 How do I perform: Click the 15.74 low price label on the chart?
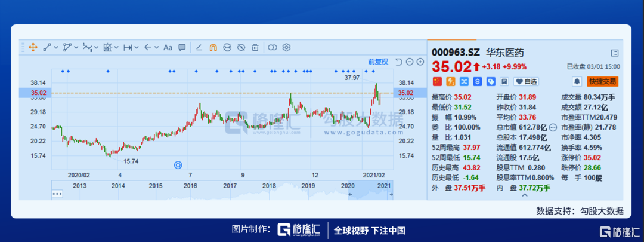[x=131, y=161]
